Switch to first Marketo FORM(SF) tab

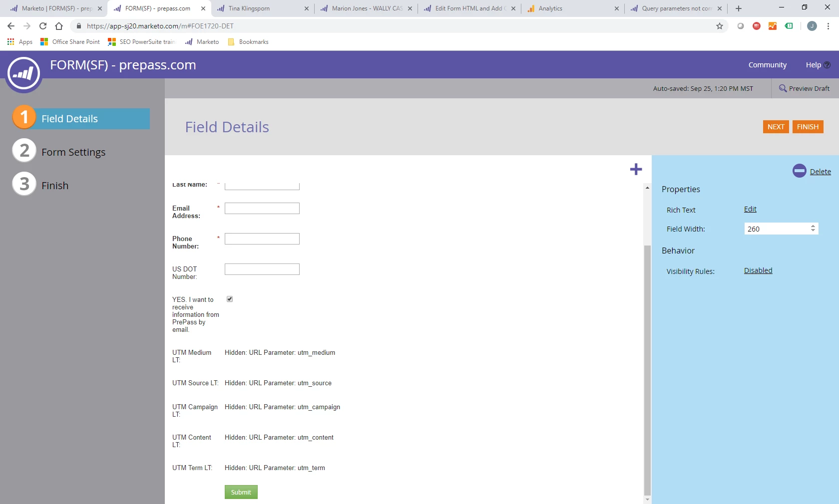tap(55, 8)
